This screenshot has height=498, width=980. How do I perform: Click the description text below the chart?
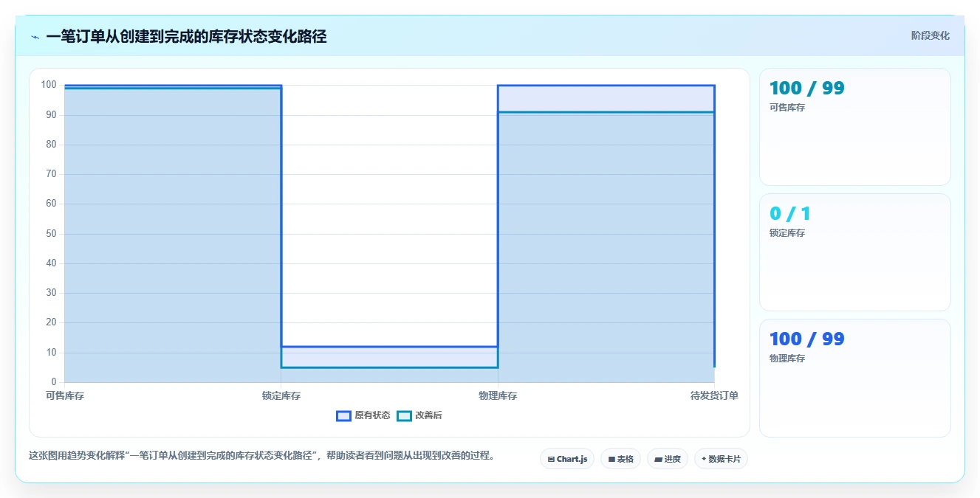click(x=261, y=456)
